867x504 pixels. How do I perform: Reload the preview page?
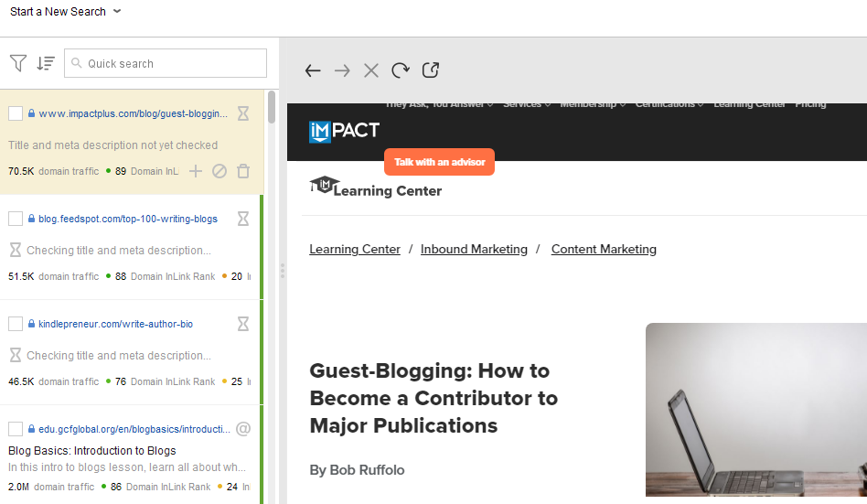[401, 70]
